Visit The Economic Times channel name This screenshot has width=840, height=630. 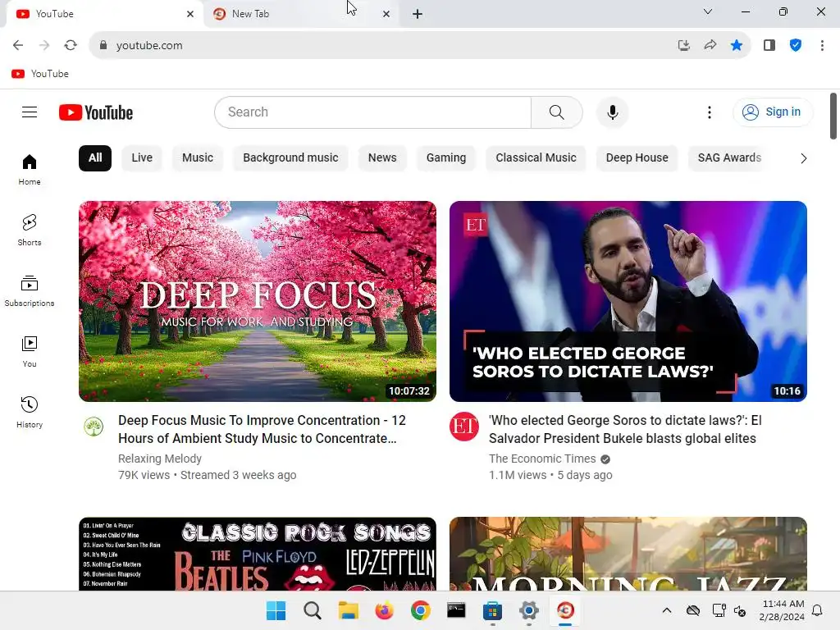(x=542, y=459)
